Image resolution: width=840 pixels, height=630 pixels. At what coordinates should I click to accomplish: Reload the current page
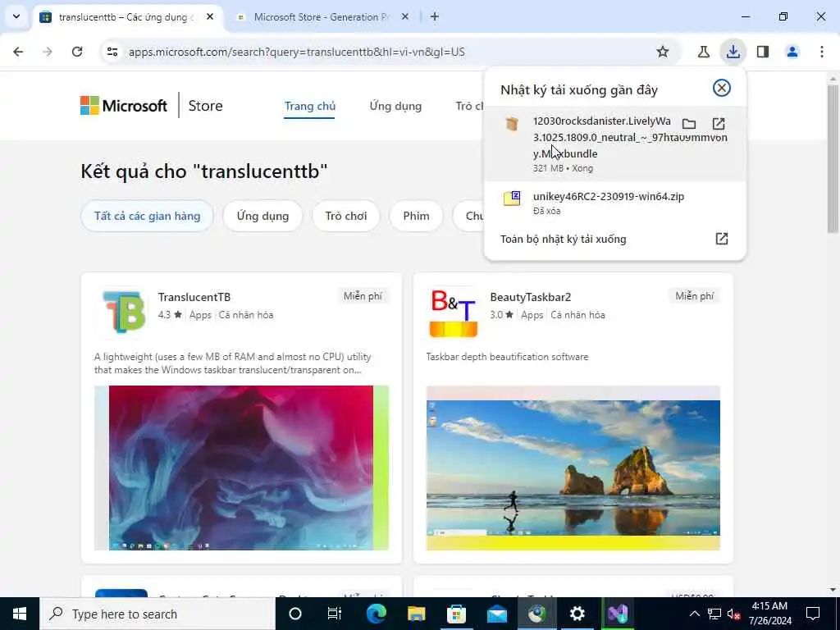click(77, 52)
